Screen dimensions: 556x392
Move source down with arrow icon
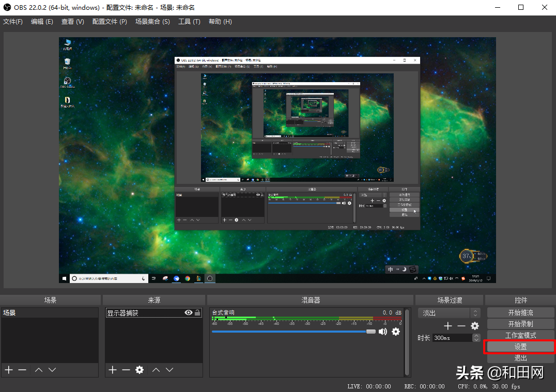(x=169, y=370)
